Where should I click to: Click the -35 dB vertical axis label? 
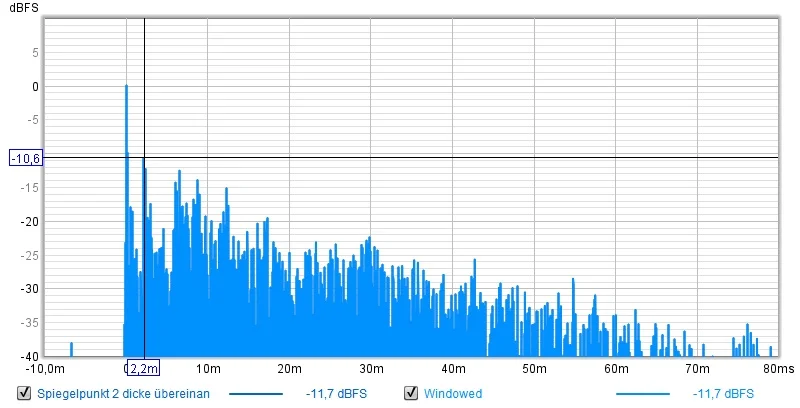tap(30, 322)
